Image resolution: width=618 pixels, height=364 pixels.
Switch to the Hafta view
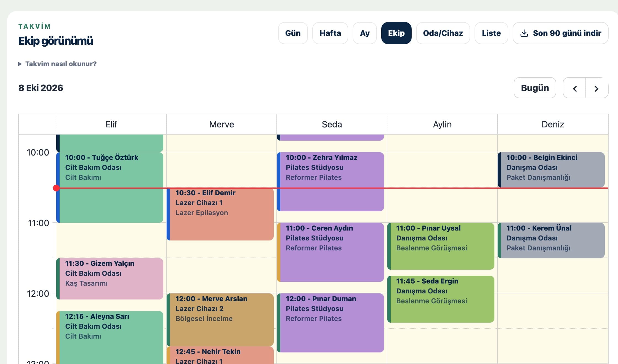(330, 33)
